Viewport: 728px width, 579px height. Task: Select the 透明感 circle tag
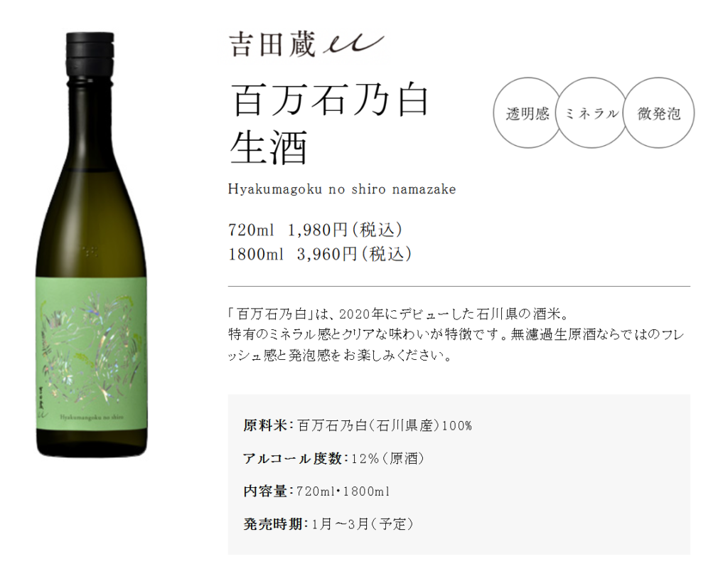point(528,113)
